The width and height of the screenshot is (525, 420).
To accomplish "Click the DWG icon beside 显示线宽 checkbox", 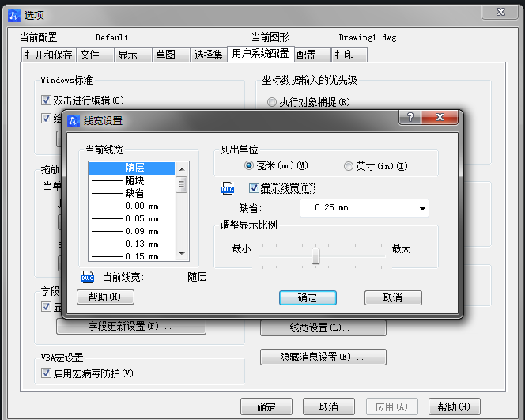I will coord(228,189).
